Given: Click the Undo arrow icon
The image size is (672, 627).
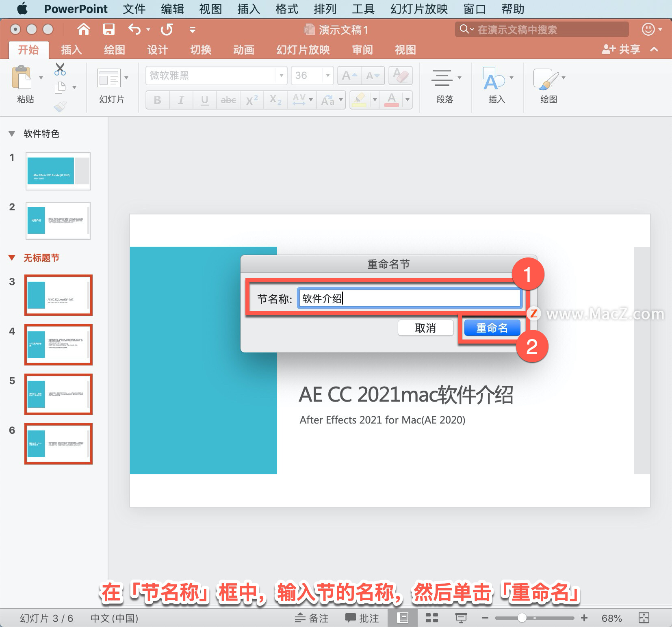Looking at the screenshot, I should pos(134,29).
